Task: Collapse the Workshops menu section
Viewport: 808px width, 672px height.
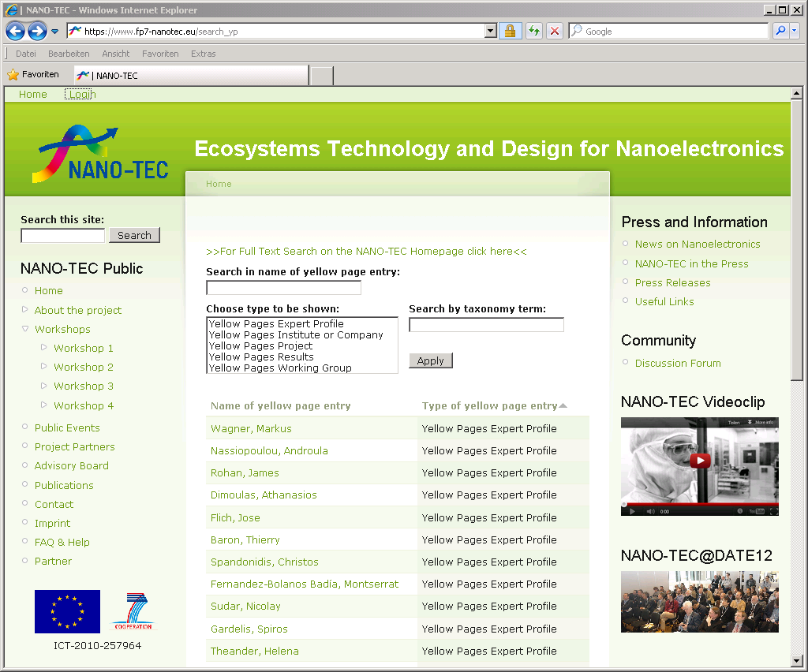Action: [25, 329]
